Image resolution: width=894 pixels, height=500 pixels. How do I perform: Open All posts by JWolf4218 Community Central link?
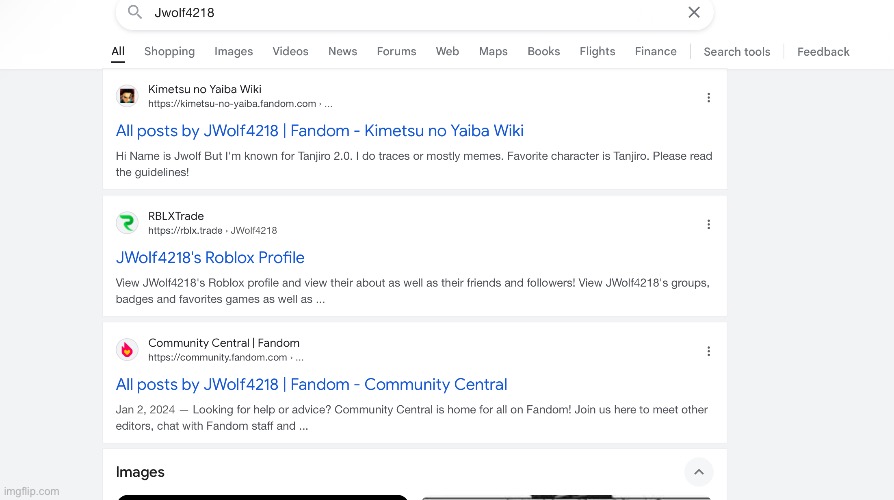point(311,384)
